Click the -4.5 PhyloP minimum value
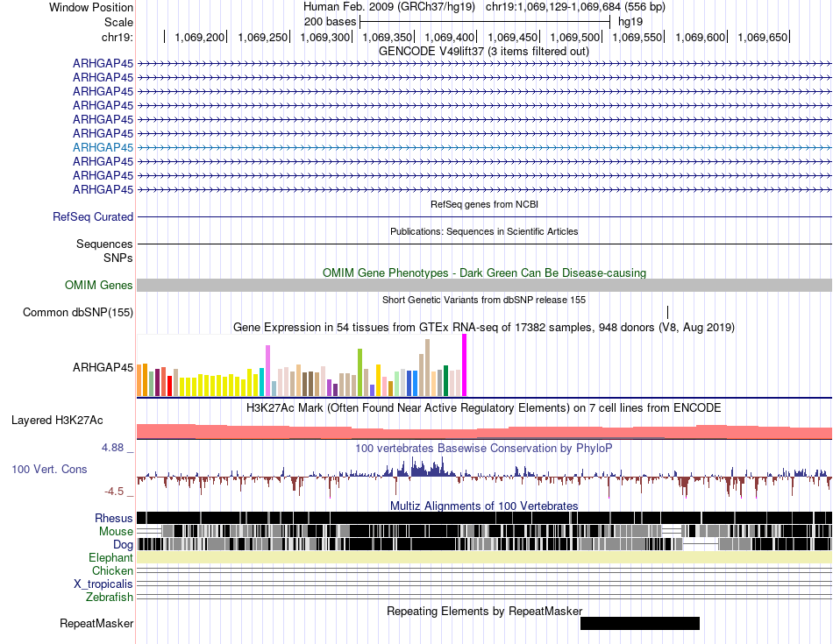Image resolution: width=833 pixels, height=644 pixels. [114, 492]
